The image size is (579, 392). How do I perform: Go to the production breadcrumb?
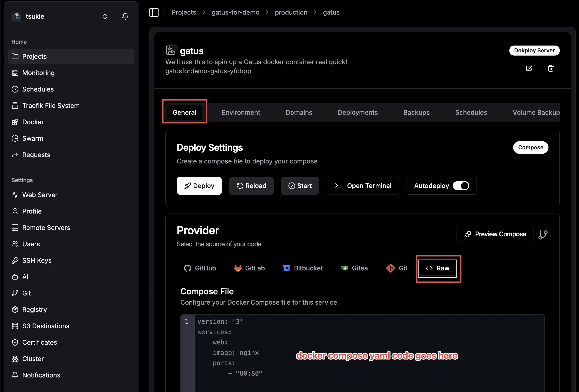(x=291, y=12)
